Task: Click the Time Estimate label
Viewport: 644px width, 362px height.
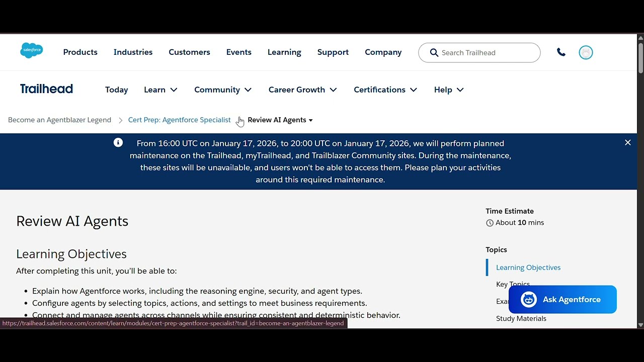Action: pos(510,211)
